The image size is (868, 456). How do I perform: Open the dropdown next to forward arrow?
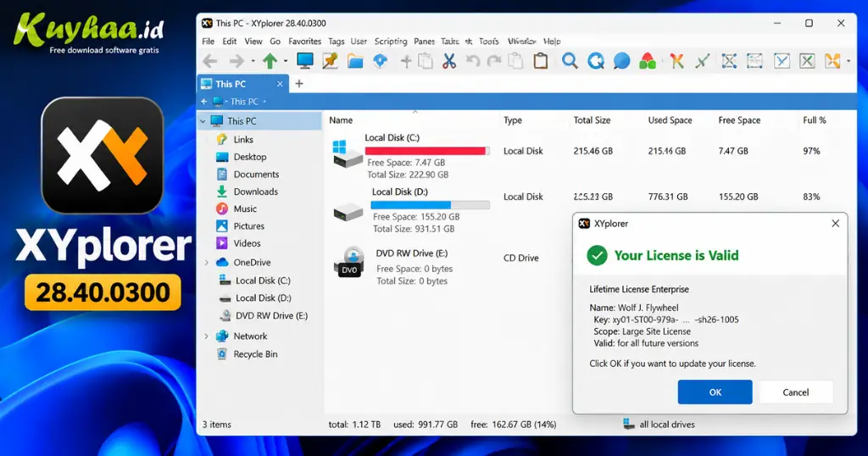point(253,61)
